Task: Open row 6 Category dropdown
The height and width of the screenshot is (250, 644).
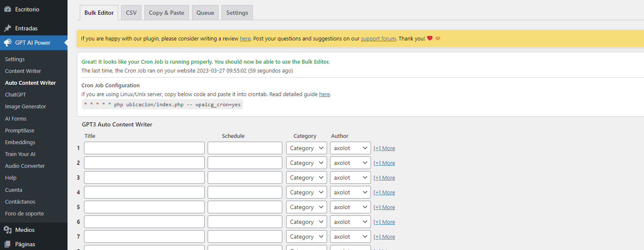Action: coord(306,222)
